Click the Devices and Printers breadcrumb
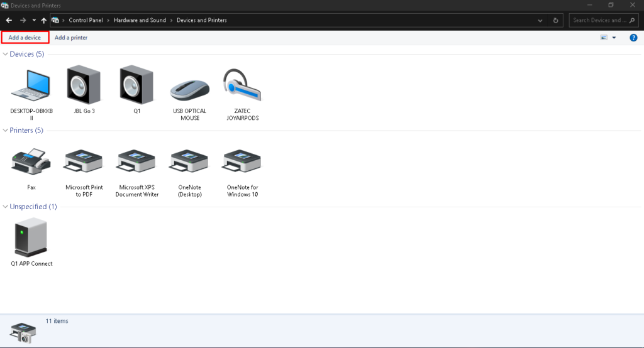644x348 pixels. point(202,20)
